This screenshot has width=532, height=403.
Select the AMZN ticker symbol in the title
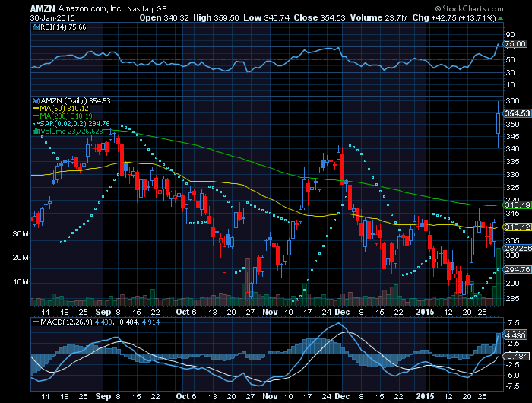coord(43,8)
